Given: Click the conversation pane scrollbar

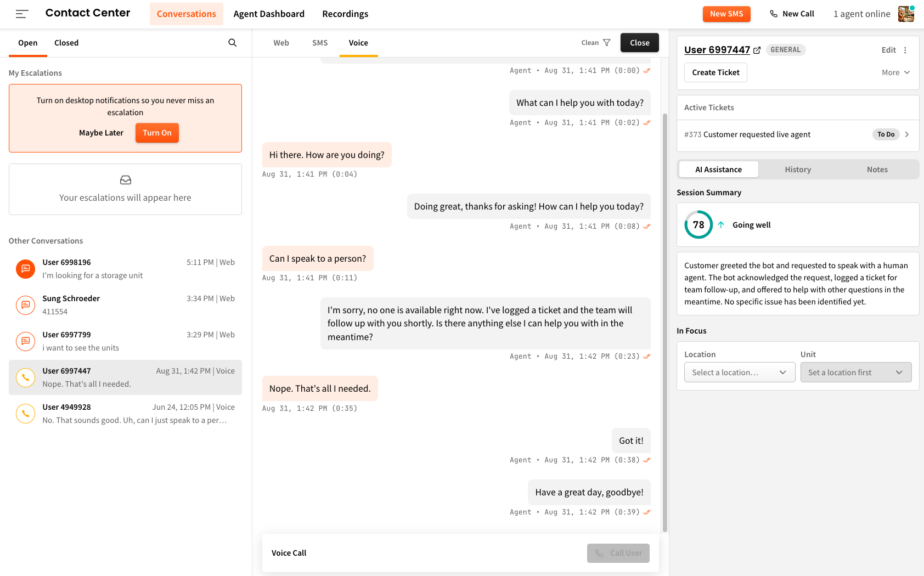Looking at the screenshot, I should point(665,323).
